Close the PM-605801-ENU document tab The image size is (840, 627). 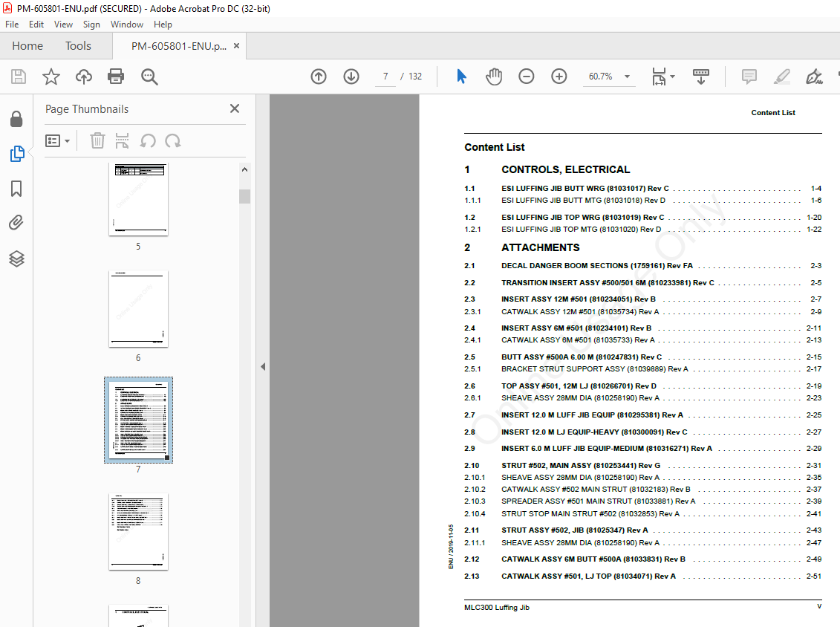click(x=236, y=46)
